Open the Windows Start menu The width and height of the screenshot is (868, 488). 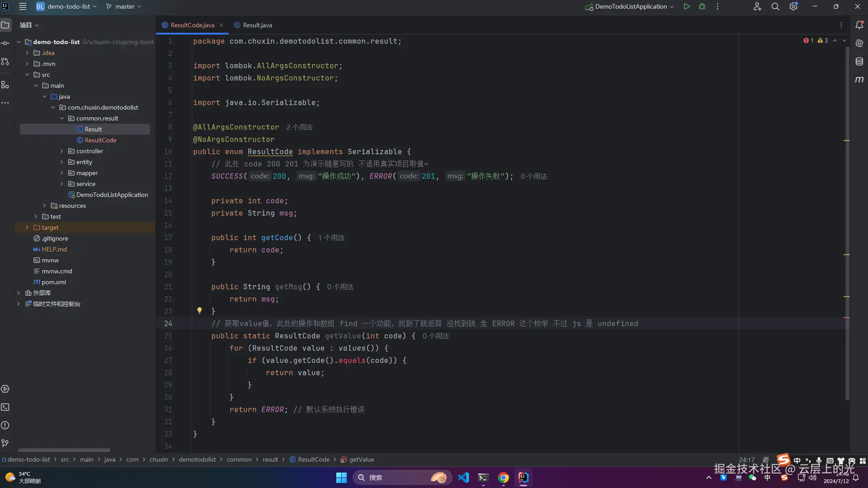point(341,478)
